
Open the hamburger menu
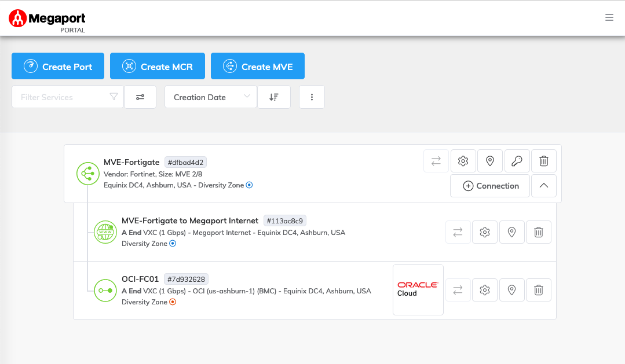coord(609,17)
